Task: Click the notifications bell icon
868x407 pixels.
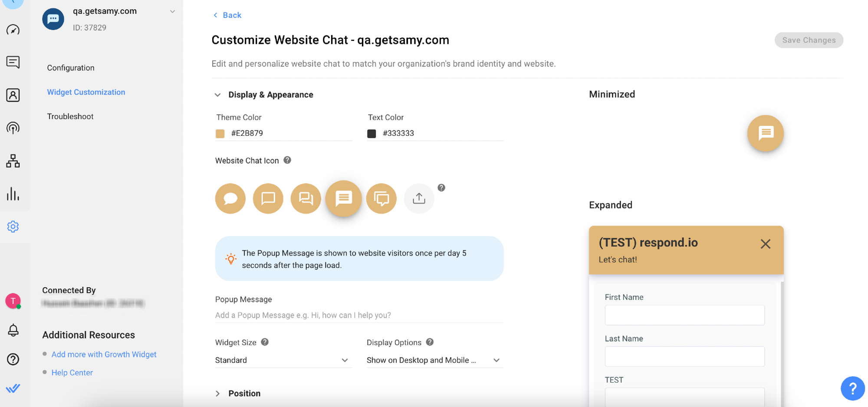Action: (13, 330)
